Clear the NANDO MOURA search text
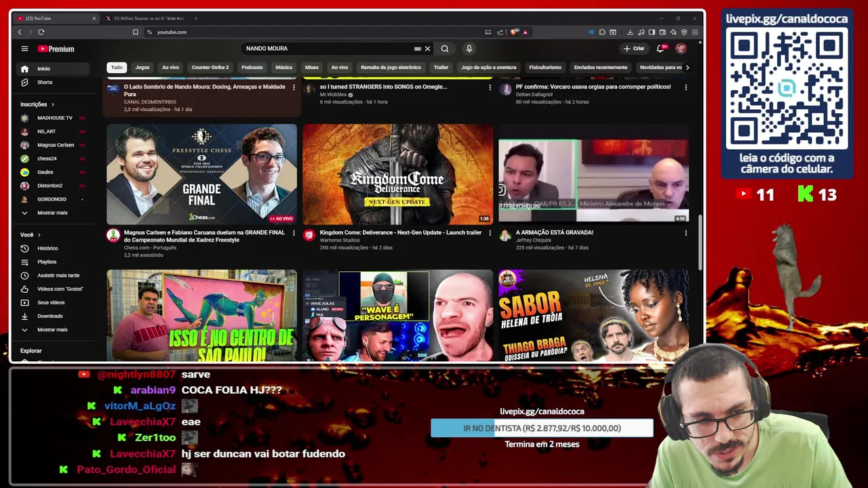Viewport: 868px width, 488px height. pos(427,49)
